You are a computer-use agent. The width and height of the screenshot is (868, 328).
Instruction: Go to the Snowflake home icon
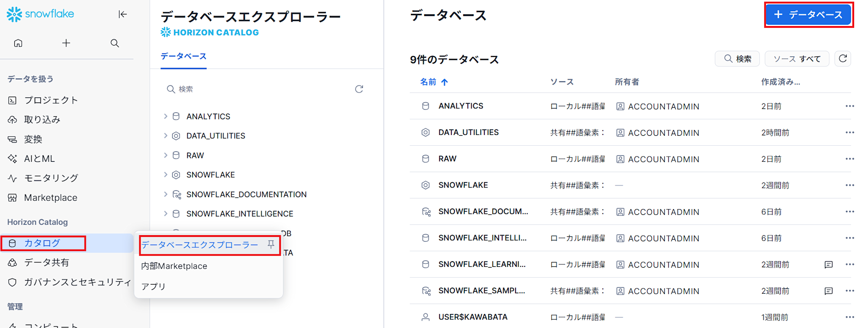click(x=18, y=43)
